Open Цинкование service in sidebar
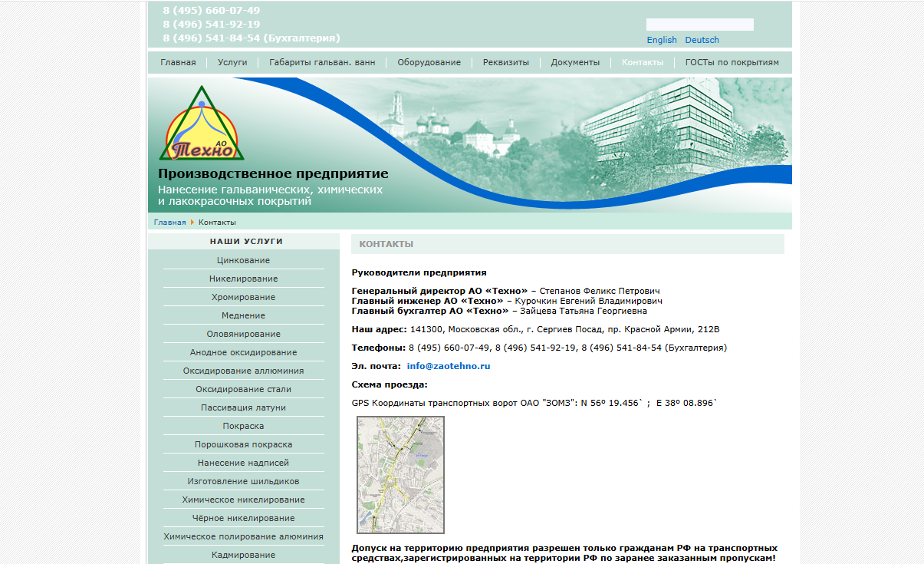The width and height of the screenshot is (924, 564). [x=243, y=261]
